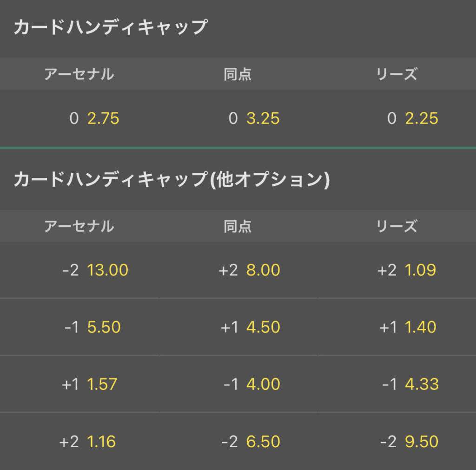
Task: Pick the tie +1 option at 4.50
Action: [x=250, y=327]
